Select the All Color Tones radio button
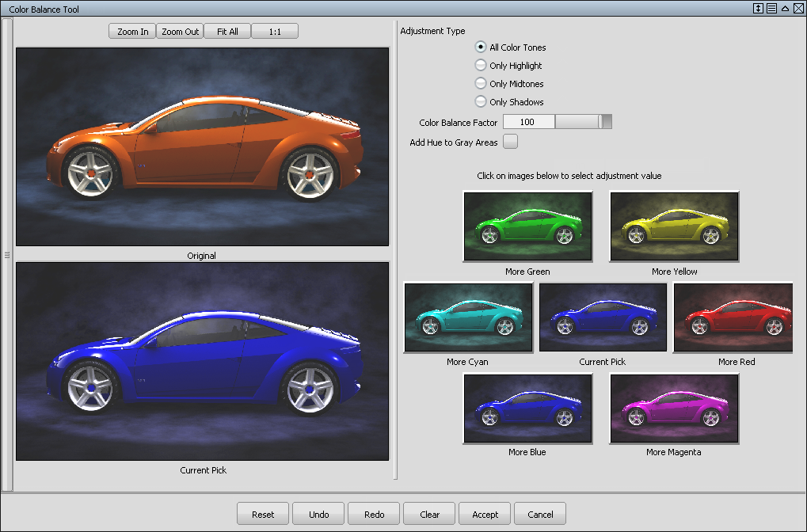This screenshot has height=532, width=807. pyautogui.click(x=481, y=47)
